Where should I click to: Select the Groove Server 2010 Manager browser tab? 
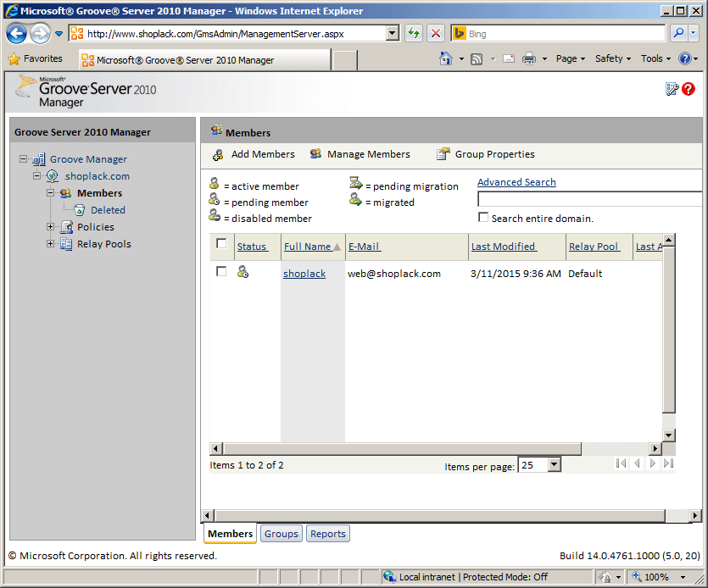coord(204,60)
